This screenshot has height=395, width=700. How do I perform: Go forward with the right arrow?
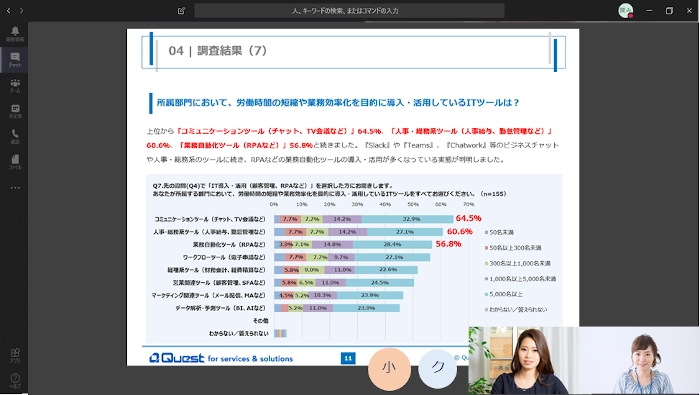[x=21, y=10]
